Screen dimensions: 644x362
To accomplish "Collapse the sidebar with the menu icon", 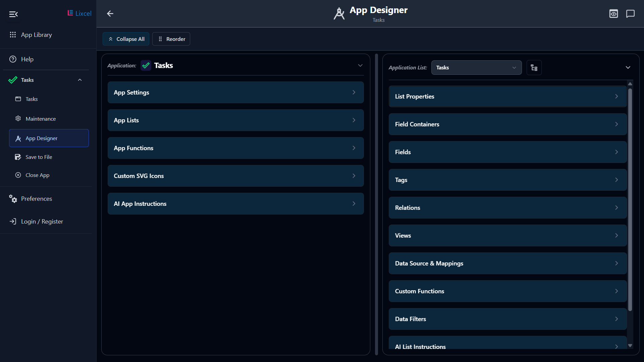I will pyautogui.click(x=13, y=14).
